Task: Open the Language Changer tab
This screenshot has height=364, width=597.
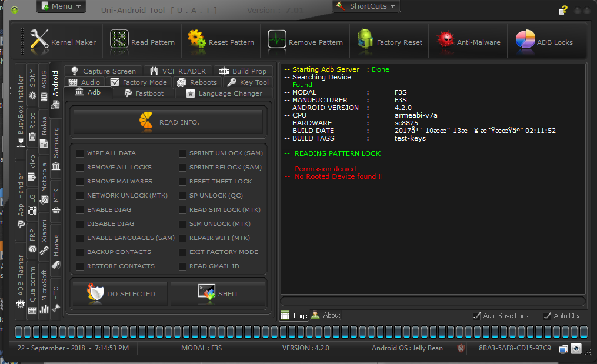Action: click(224, 93)
